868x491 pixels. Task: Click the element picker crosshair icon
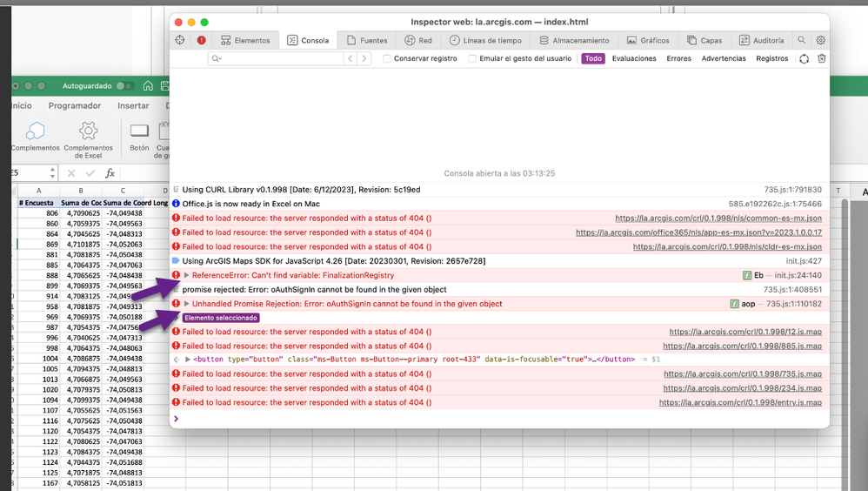(180, 40)
